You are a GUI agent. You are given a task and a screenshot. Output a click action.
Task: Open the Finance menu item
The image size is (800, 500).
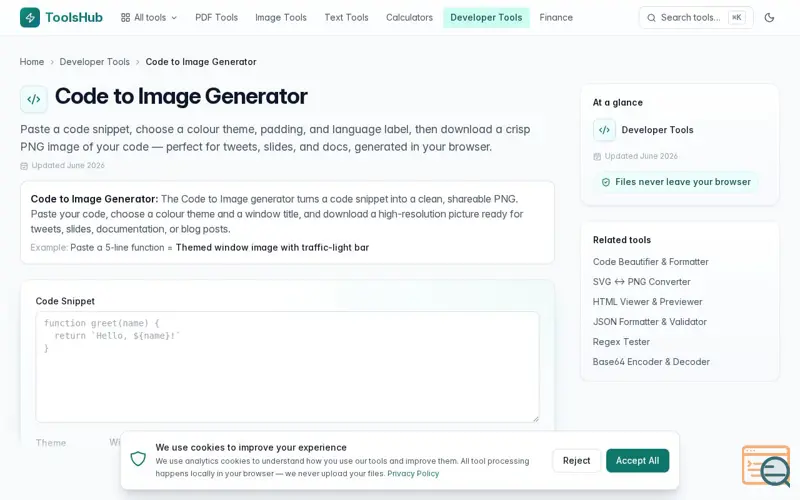[556, 17]
